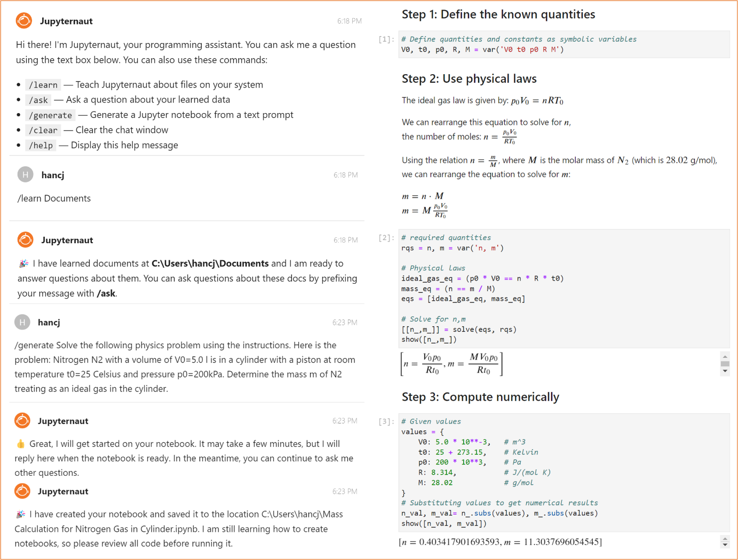Click the party popper emoji before "I have learned"
This screenshot has width=738, height=560.
[23, 263]
